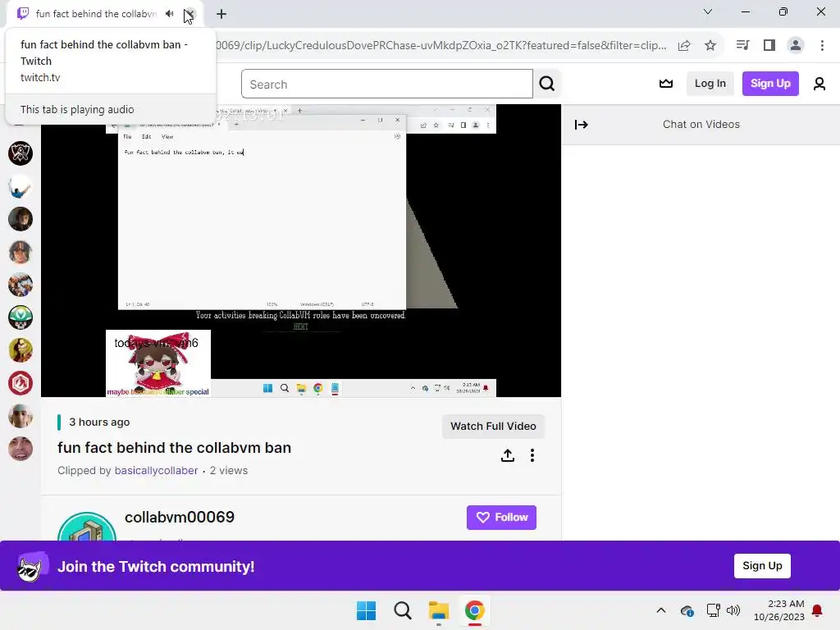The image size is (840, 630).
Task: Click the Chrome address bar URL
Action: [441, 46]
